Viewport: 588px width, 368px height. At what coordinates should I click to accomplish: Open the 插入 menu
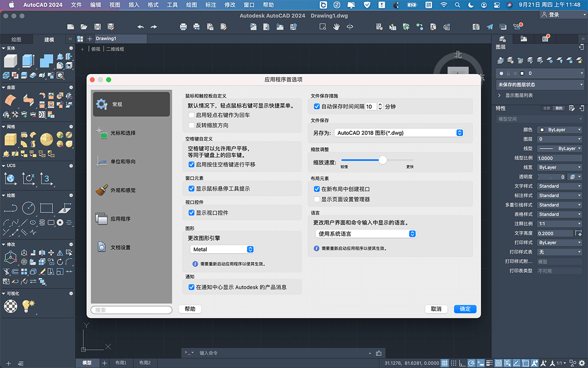click(134, 5)
